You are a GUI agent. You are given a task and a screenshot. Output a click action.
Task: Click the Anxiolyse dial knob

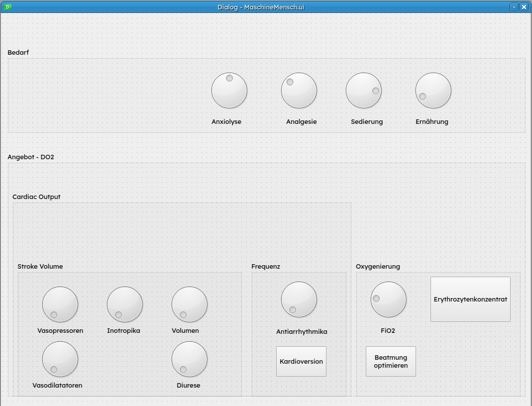[229, 91]
